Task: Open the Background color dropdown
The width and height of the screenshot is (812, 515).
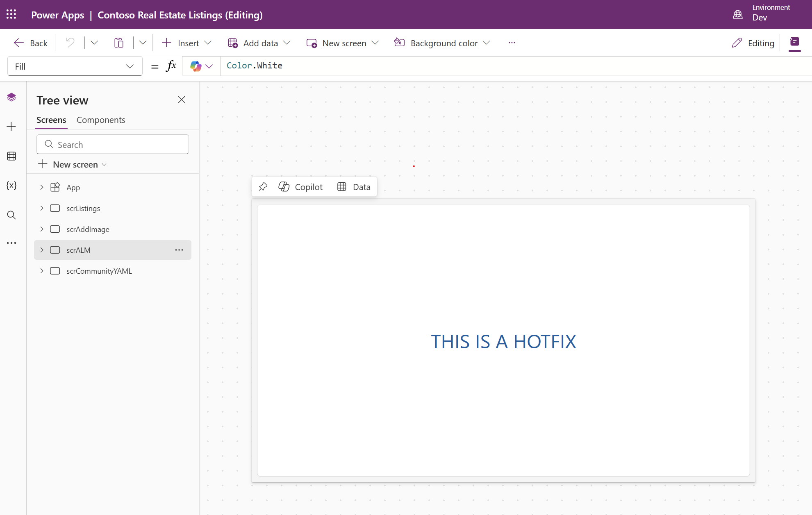Action: (x=486, y=43)
